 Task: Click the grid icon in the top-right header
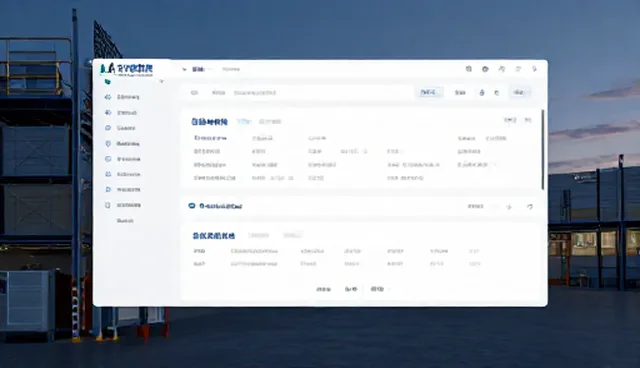469,69
